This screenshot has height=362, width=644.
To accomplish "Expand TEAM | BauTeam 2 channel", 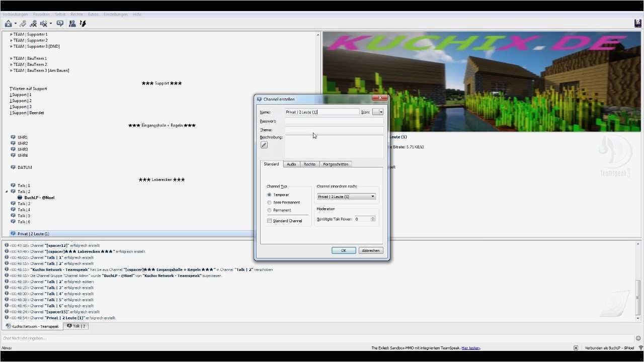I will [11, 64].
